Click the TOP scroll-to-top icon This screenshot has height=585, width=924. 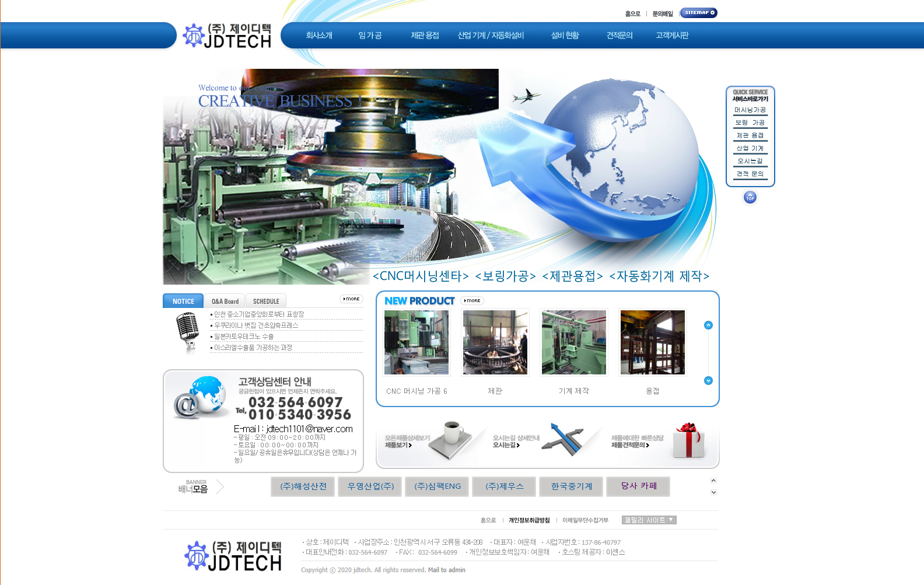coord(750,198)
